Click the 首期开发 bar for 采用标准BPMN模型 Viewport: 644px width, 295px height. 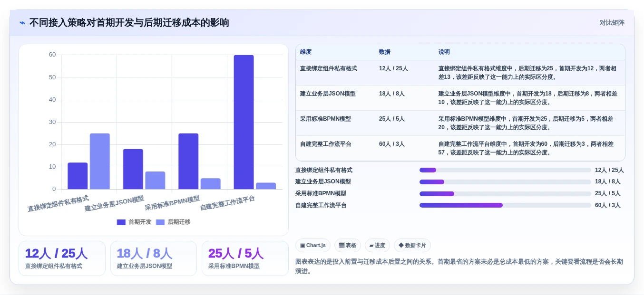click(x=188, y=161)
